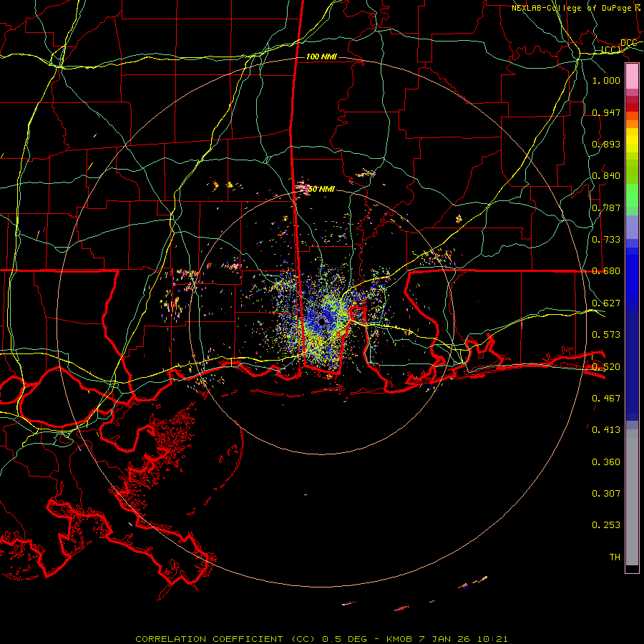Pick the pink band atop the color bar
The width and height of the screenshot is (644, 644).
(x=632, y=77)
